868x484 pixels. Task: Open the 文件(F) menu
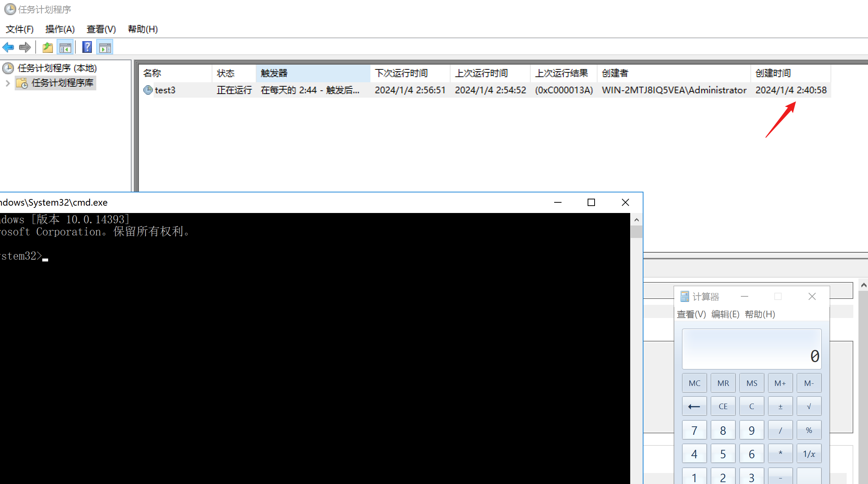tap(19, 29)
